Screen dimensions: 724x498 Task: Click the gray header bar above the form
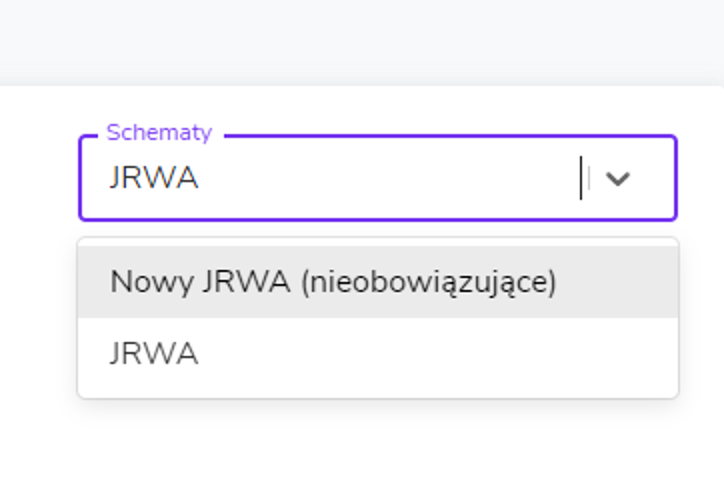[362, 40]
